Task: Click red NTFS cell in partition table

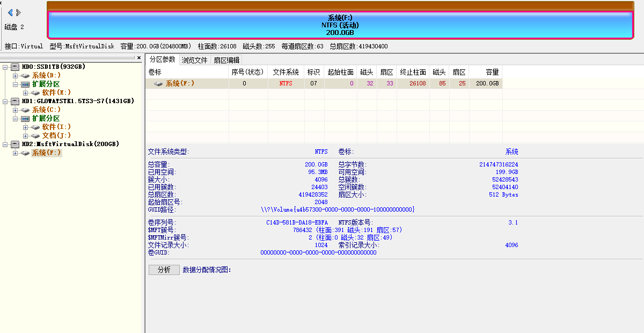Action: (286, 84)
